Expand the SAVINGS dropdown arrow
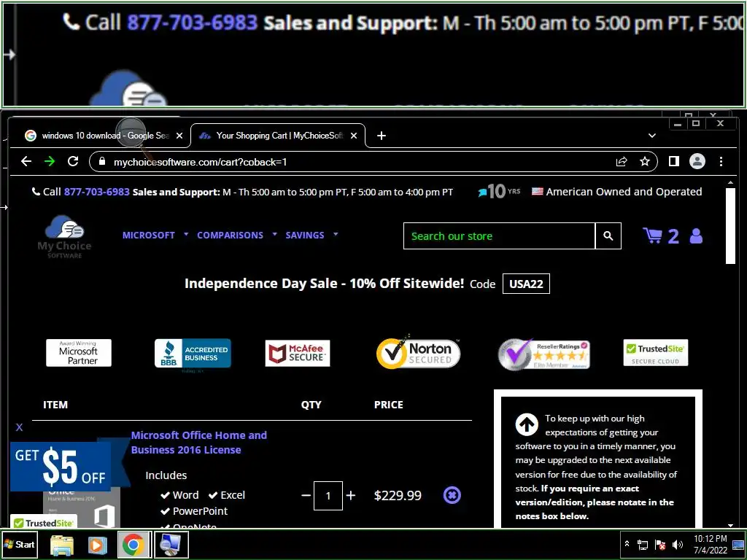 pyautogui.click(x=336, y=234)
